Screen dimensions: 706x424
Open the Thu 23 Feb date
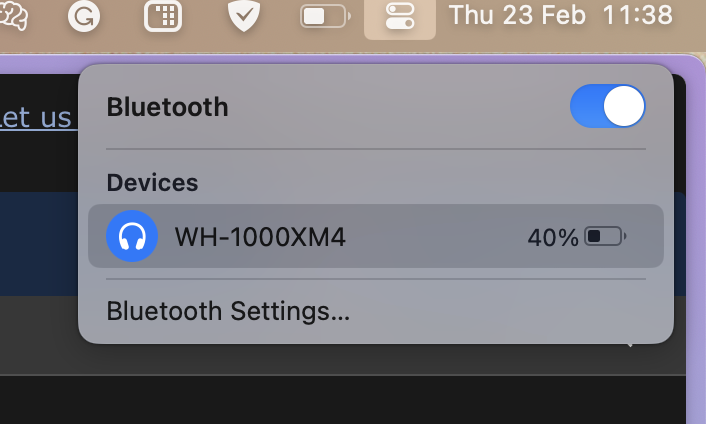pyautogui.click(x=517, y=15)
